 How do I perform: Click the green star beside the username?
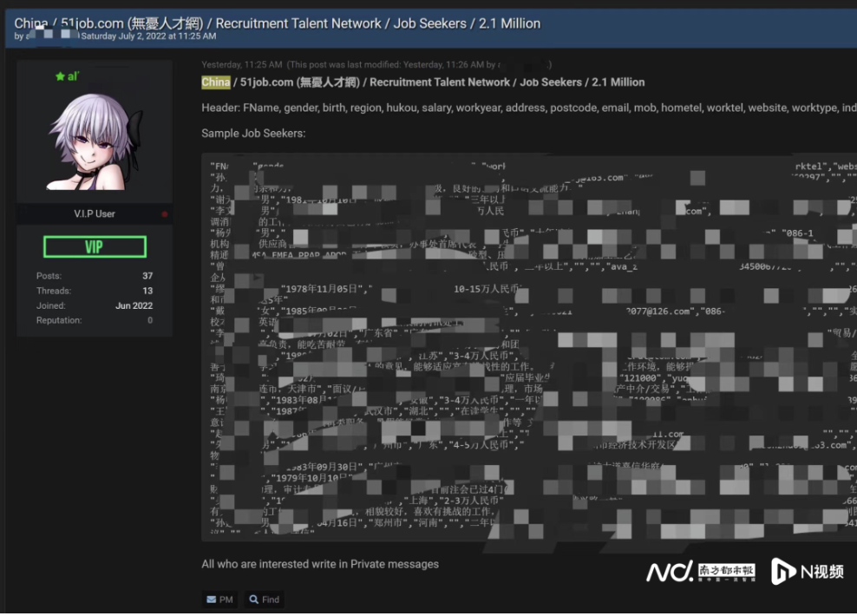[60, 76]
